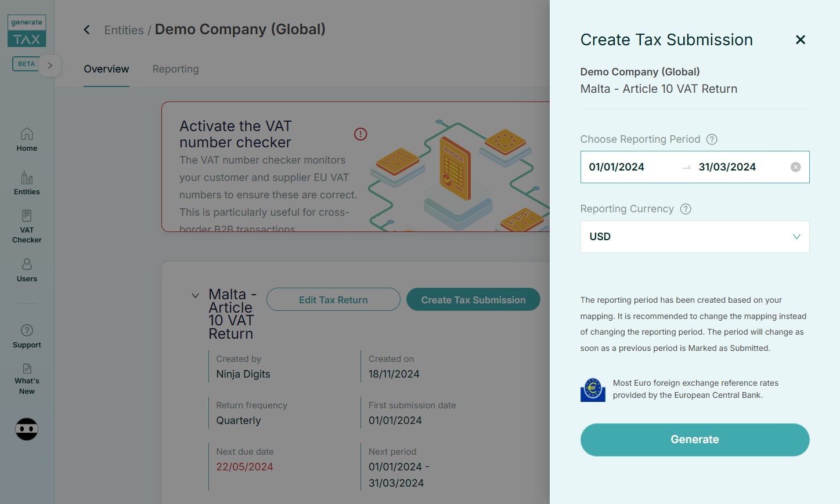The width and height of the screenshot is (840, 504).
Task: Collapse the Malta Article 10 VAT Return section
Action: click(195, 296)
